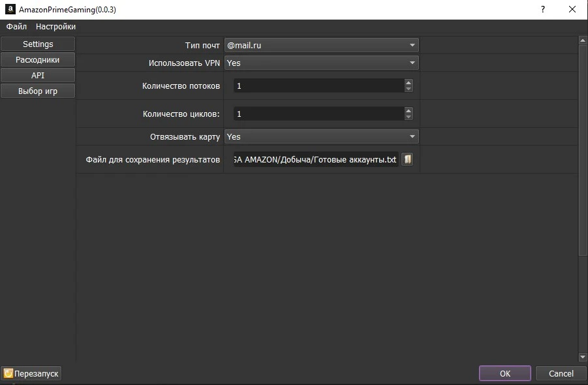Click the Количество потоков input field

(x=318, y=86)
